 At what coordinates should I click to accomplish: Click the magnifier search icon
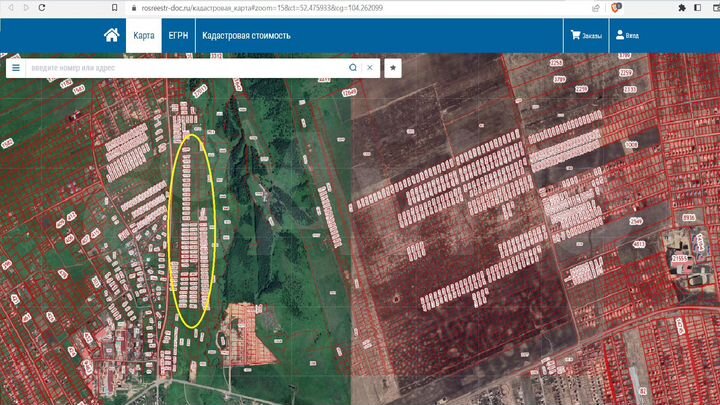coord(353,68)
